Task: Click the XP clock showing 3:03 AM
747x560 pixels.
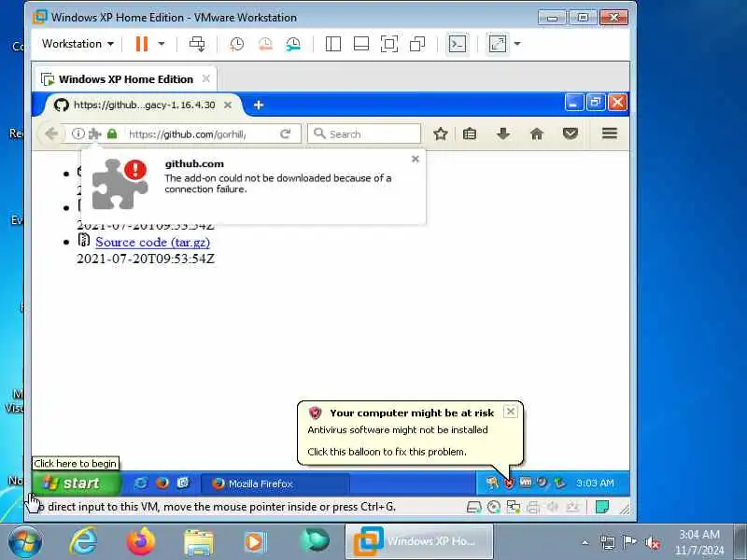Action: click(x=595, y=483)
